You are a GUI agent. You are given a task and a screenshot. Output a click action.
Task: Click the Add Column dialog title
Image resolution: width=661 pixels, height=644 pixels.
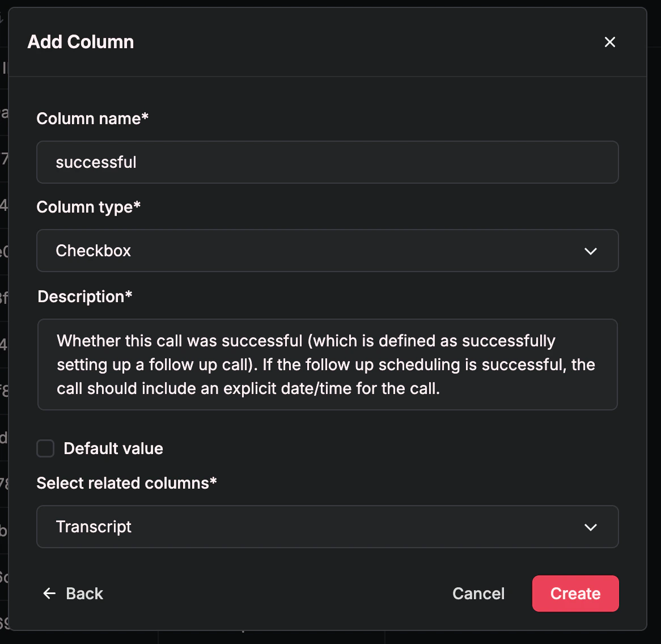click(x=80, y=41)
